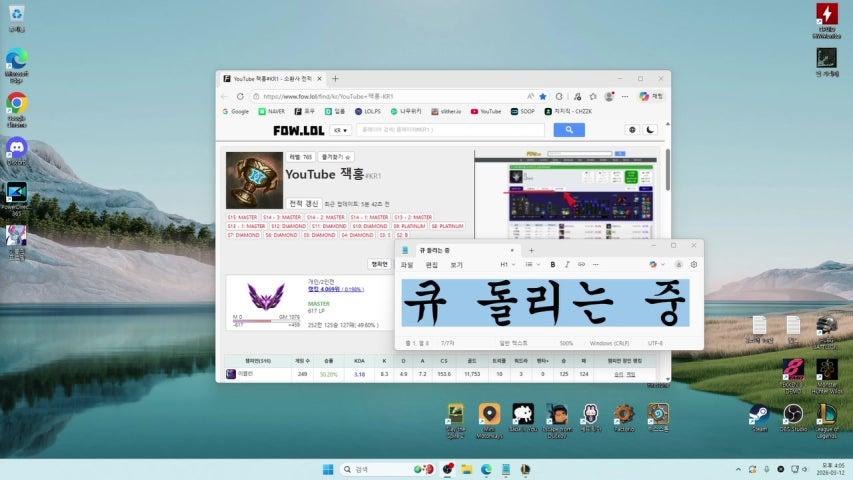Open the 파일 menu in Notepad
The width and height of the screenshot is (853, 480).
(407, 265)
